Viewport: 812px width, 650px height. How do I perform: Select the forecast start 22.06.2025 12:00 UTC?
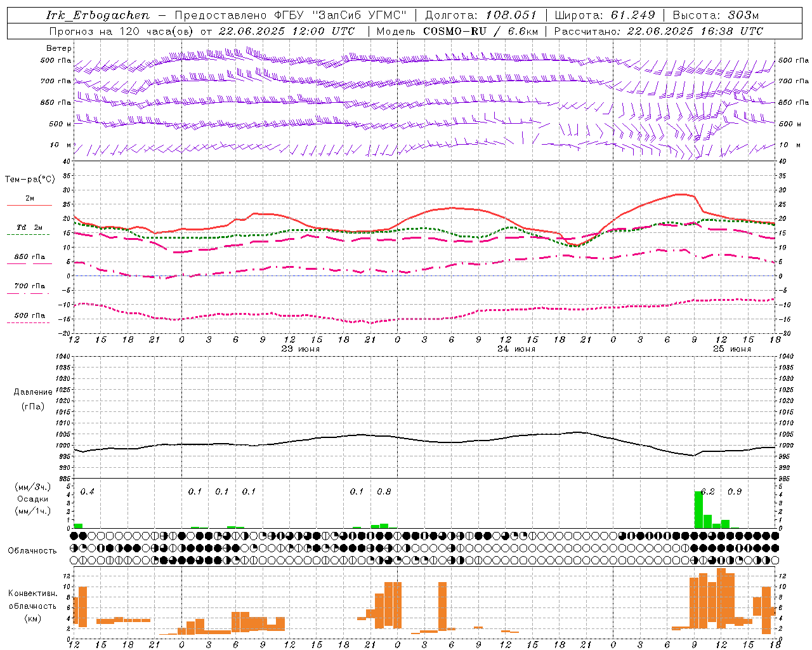click(x=287, y=31)
